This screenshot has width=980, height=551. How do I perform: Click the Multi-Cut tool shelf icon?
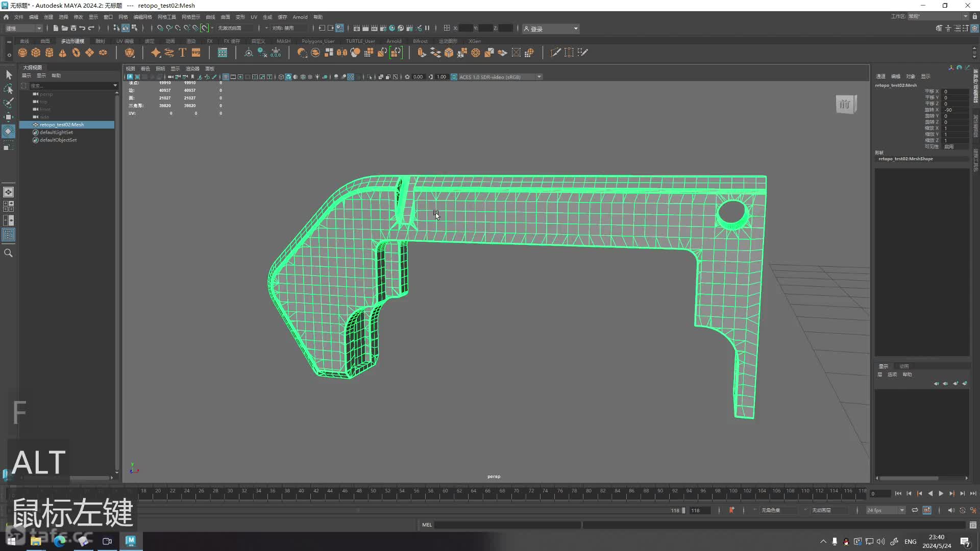tap(555, 53)
